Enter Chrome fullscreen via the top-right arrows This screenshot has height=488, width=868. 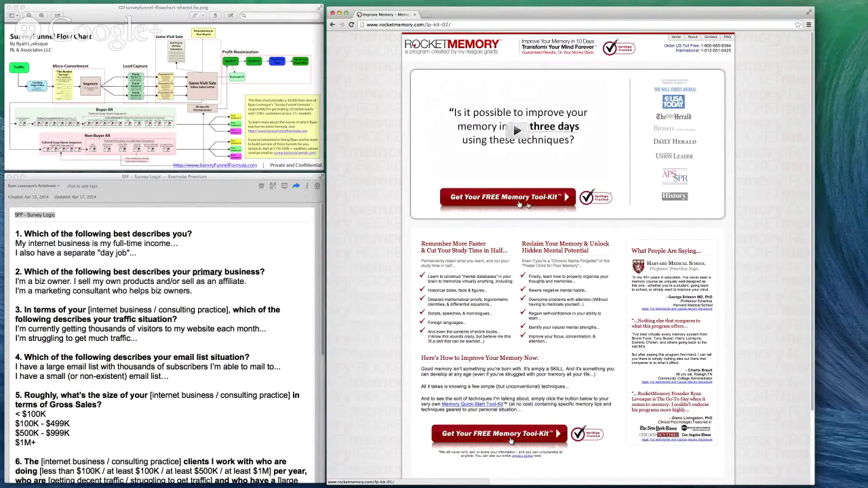point(809,12)
